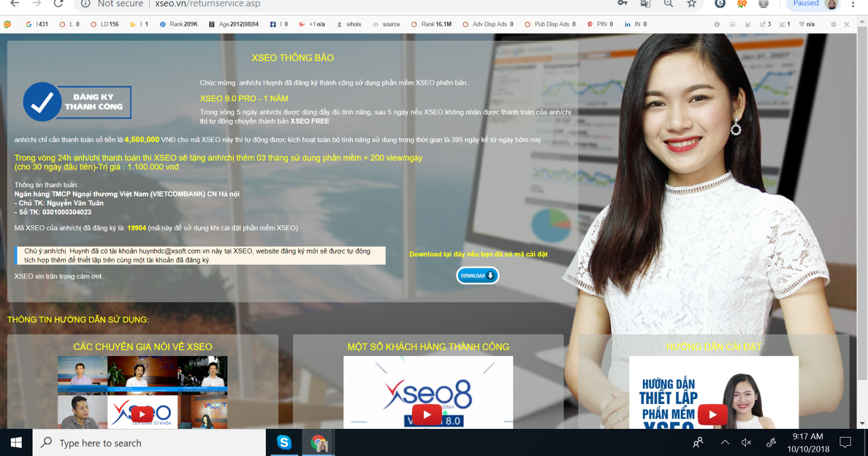This screenshot has height=456, width=868.
Task: Click the Rank 16.1M parameter
Action: pos(431,24)
